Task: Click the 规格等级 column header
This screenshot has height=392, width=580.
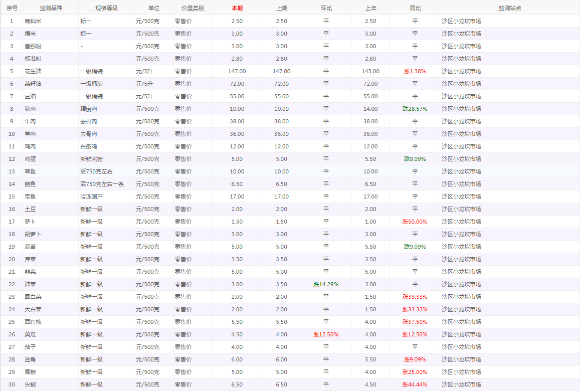Action: pos(106,8)
